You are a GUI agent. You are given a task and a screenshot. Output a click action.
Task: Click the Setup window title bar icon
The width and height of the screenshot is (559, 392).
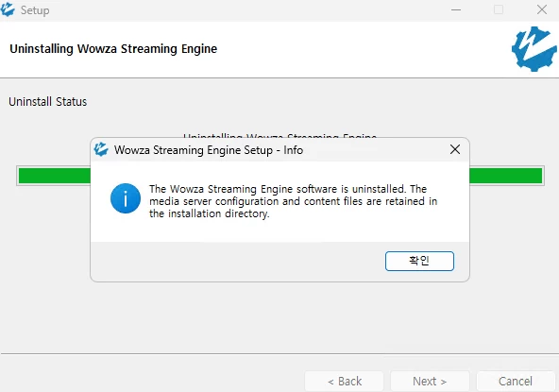click(8, 9)
